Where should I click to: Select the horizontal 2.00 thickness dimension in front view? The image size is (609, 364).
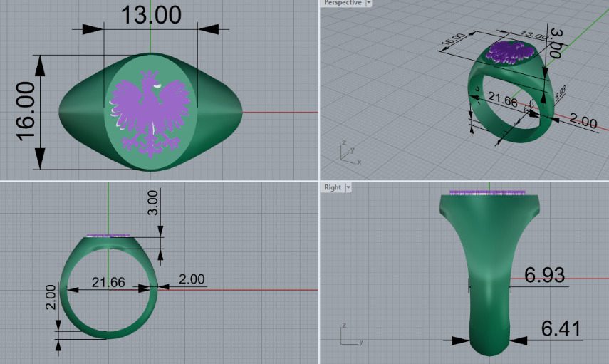(192, 279)
